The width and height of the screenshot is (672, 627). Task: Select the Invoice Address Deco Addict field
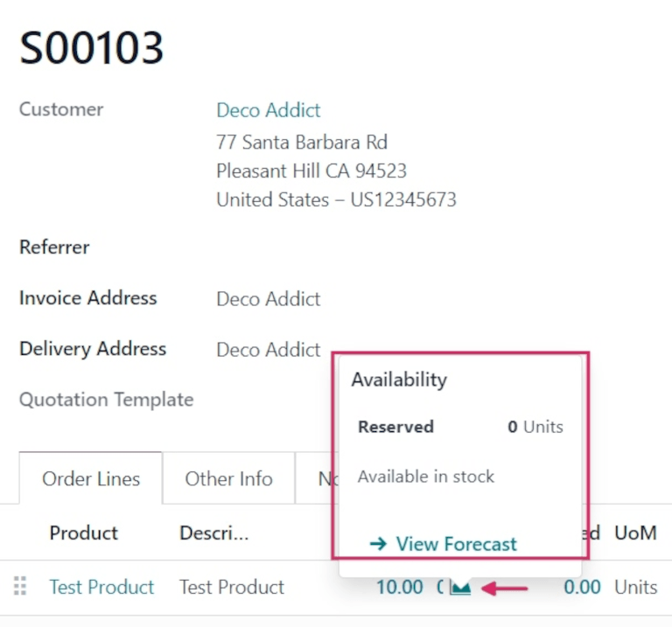268,299
